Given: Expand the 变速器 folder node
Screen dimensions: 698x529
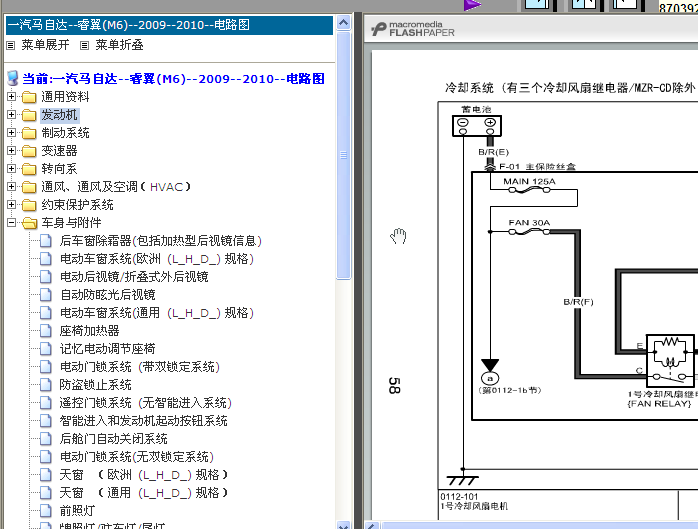Looking at the screenshot, I should [x=12, y=151].
